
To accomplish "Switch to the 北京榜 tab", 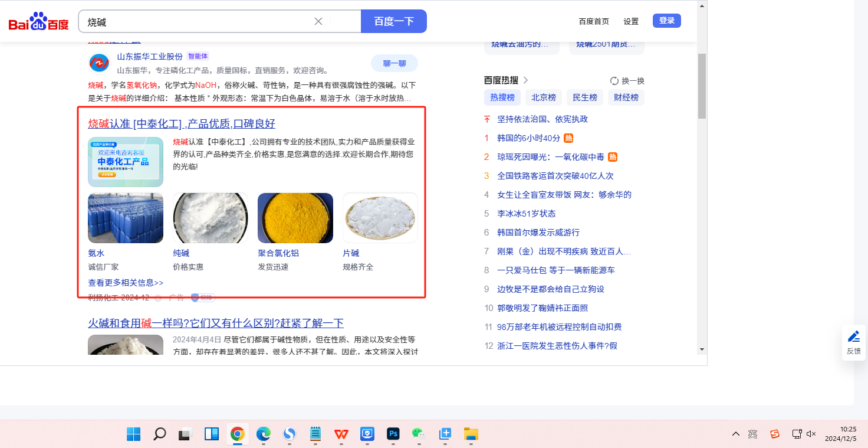I will click(x=544, y=97).
